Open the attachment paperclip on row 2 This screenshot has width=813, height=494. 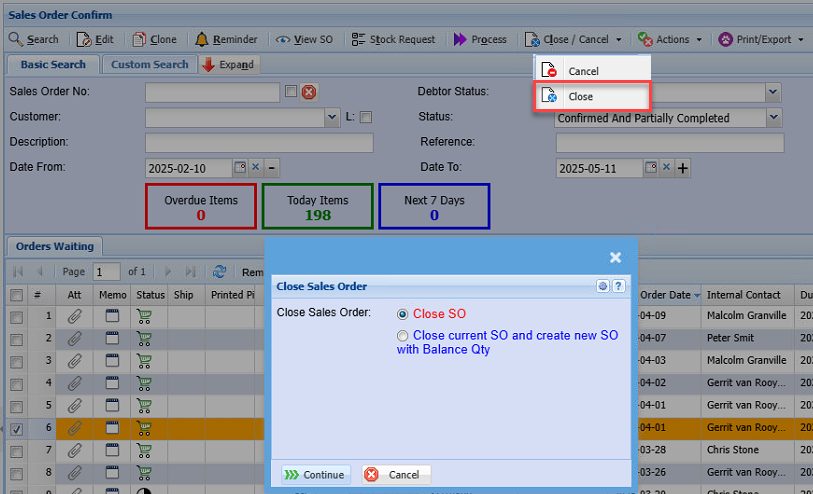[75, 338]
